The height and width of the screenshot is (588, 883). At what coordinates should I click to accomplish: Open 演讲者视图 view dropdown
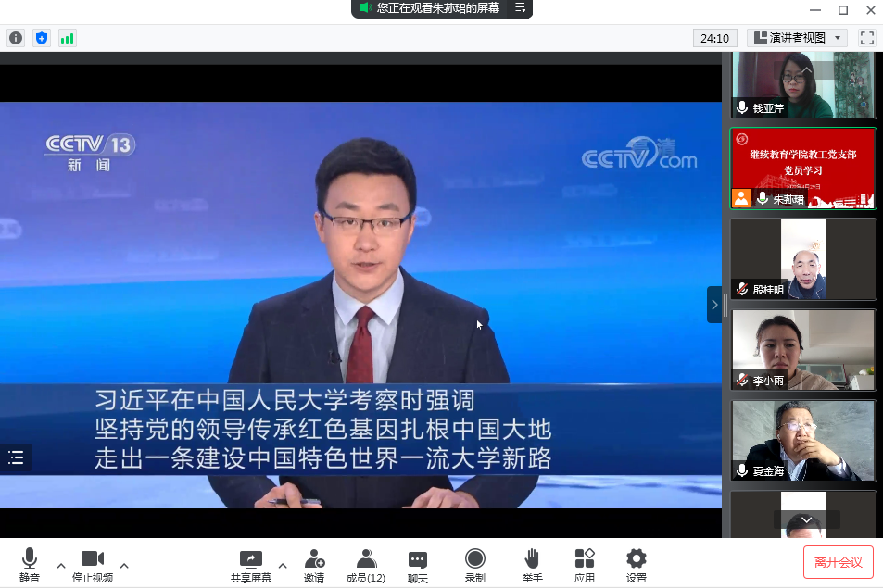click(x=797, y=38)
